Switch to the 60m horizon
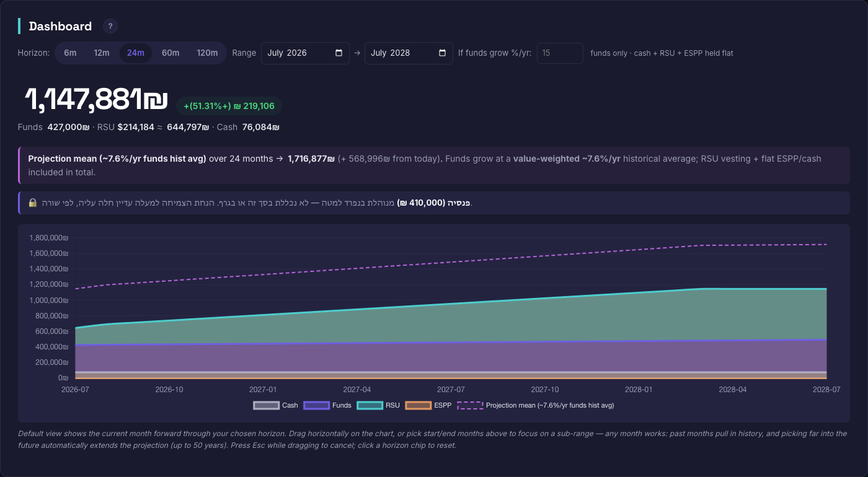Screen dimensions: 868x477 coord(170,53)
